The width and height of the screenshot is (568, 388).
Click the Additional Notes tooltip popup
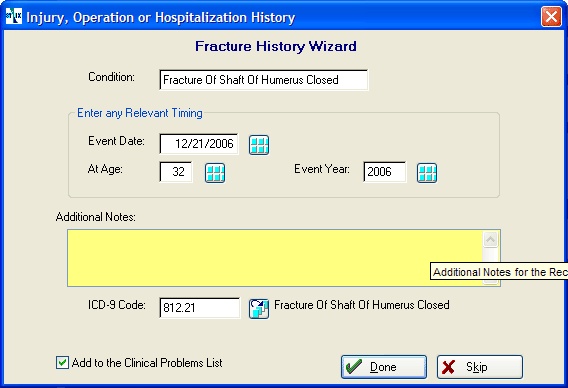pos(499,272)
